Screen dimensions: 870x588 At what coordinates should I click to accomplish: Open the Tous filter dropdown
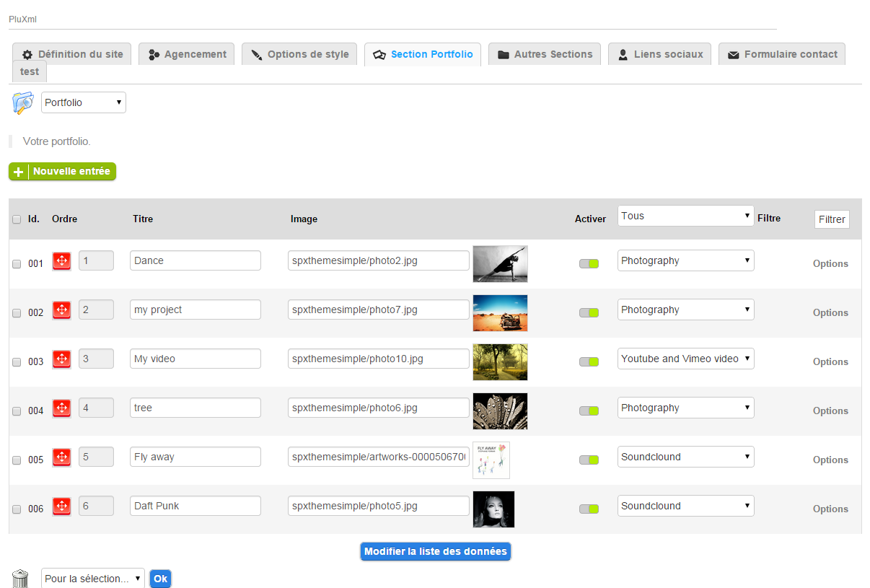click(x=685, y=216)
